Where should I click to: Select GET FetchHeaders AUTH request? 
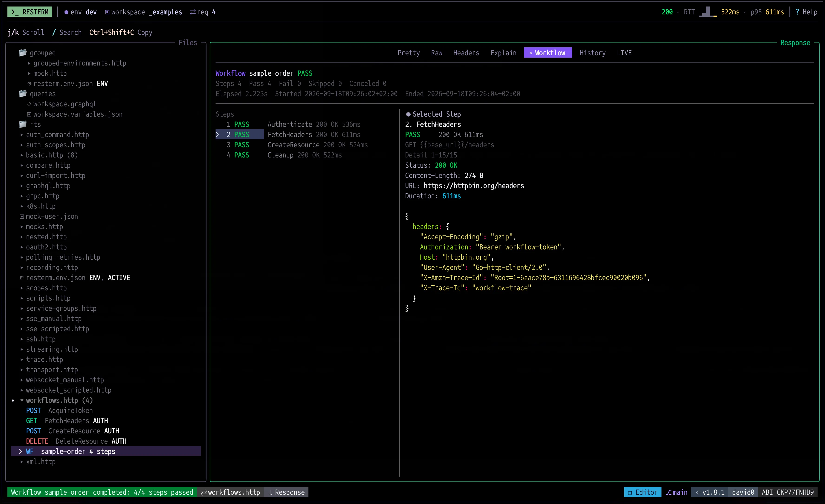click(67, 421)
